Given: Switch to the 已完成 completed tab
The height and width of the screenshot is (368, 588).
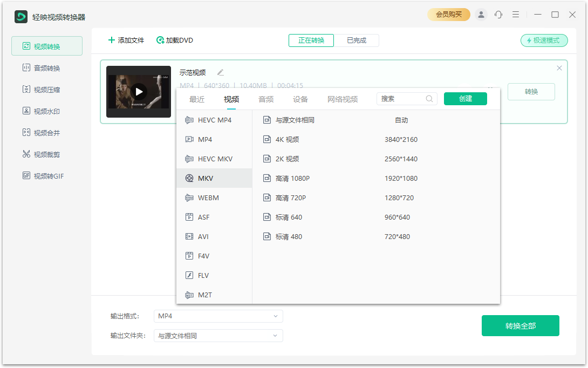Looking at the screenshot, I should (x=357, y=40).
